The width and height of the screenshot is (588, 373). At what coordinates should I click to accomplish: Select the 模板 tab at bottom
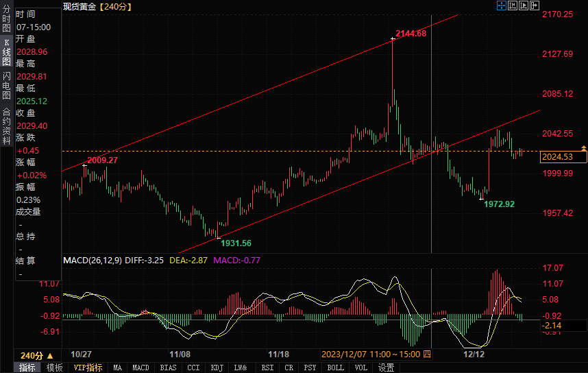point(55,368)
